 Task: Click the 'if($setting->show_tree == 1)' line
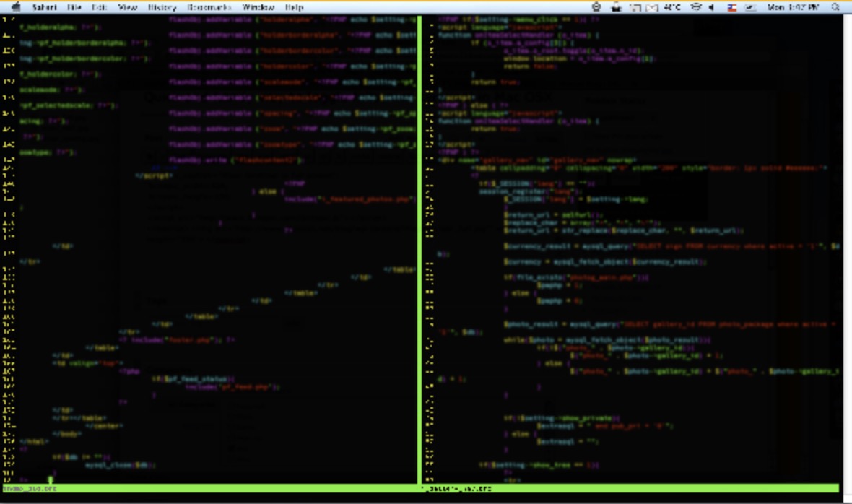539,465
